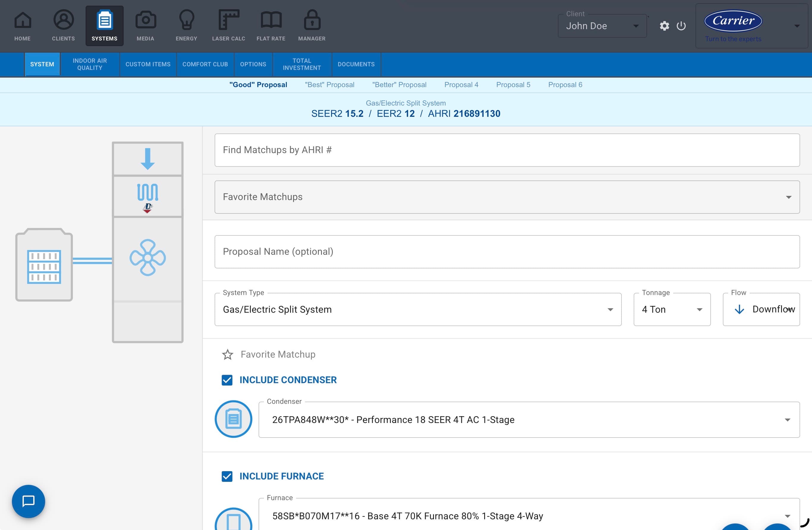This screenshot has width=812, height=530.
Task: Switch to the Custom Items tab
Action: [x=148, y=64]
